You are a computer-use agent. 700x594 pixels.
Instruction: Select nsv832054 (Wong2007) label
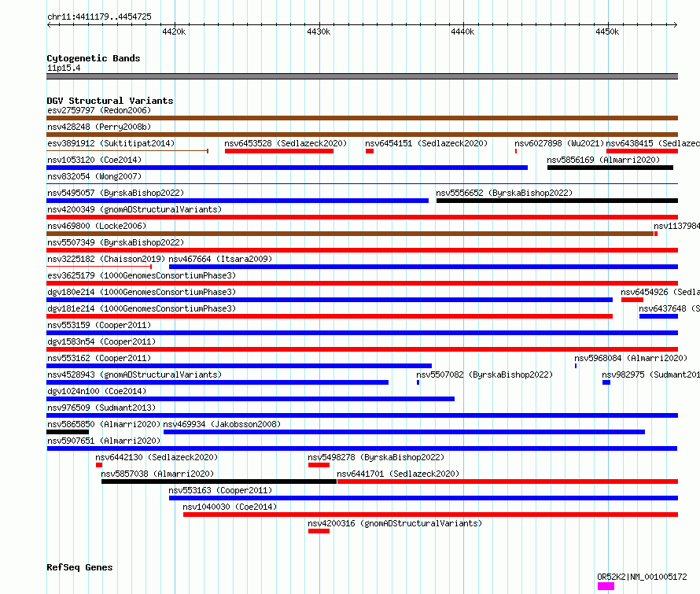click(x=94, y=176)
